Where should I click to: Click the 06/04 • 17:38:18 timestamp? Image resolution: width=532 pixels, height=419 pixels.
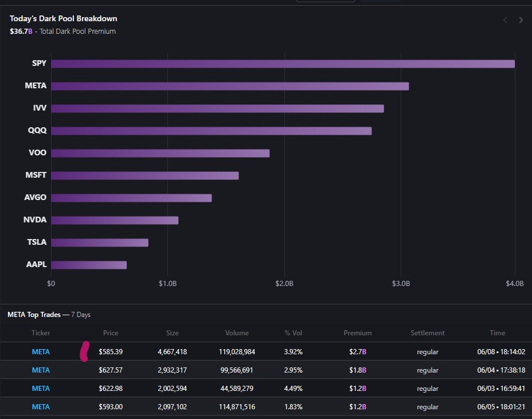point(501,370)
